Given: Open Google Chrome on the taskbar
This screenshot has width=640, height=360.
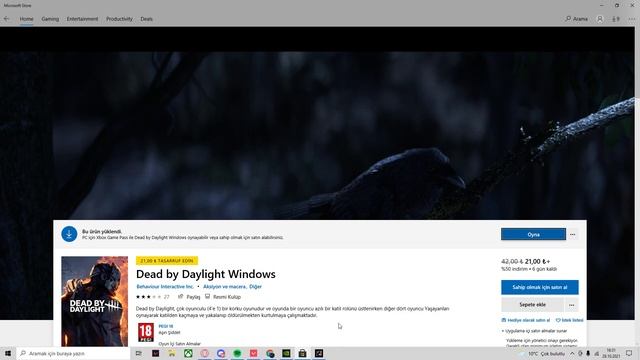Looking at the screenshot, I should (x=270, y=353).
